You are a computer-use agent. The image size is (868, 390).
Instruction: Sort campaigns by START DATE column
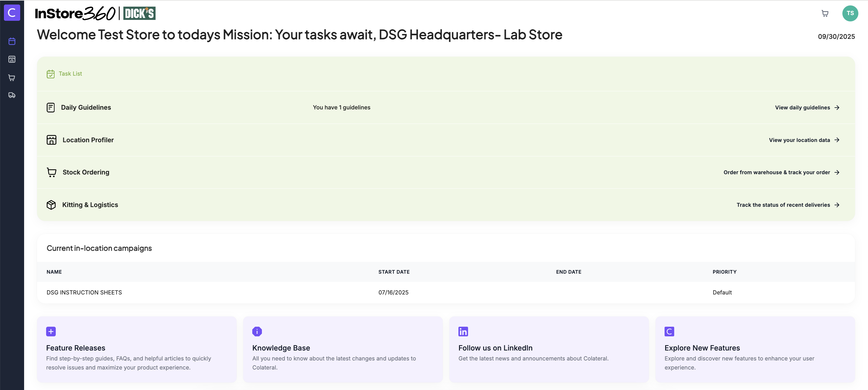(394, 272)
